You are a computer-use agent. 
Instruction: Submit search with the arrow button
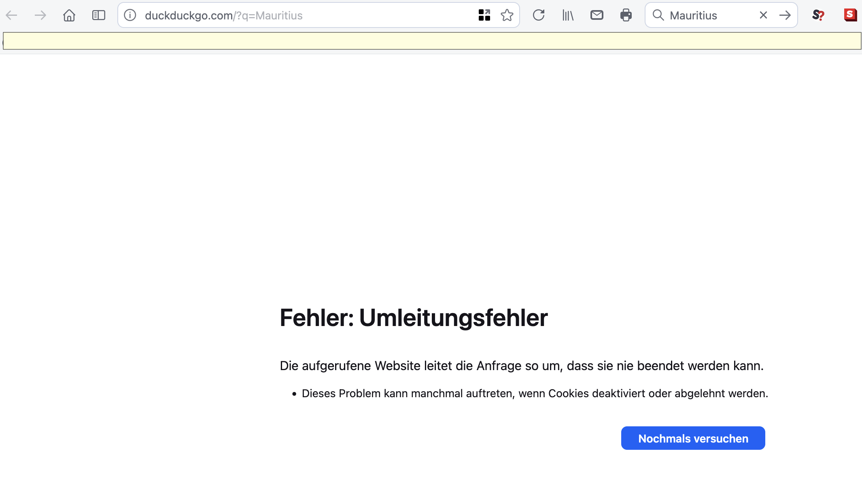pos(785,15)
